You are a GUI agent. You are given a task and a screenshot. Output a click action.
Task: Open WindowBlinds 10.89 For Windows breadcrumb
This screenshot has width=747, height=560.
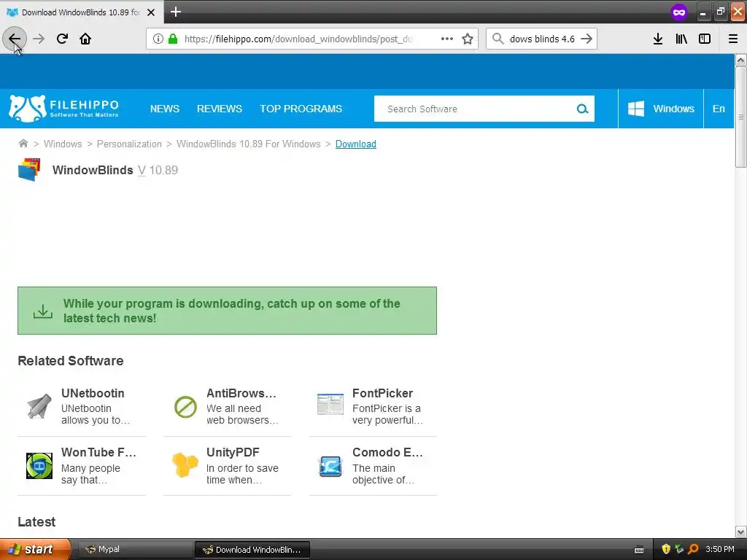pyautogui.click(x=248, y=144)
